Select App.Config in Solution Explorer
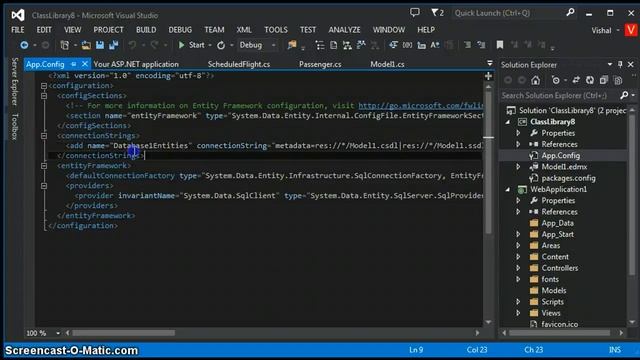 (560, 156)
